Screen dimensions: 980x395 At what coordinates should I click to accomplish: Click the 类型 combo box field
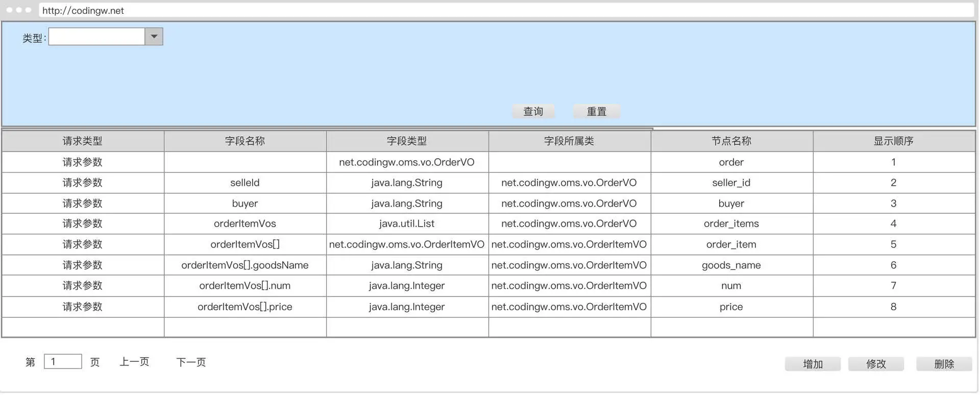click(x=97, y=37)
